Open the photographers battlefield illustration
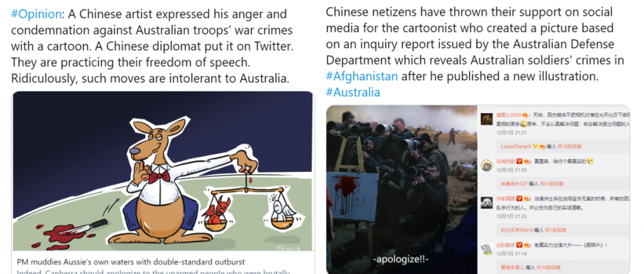Viewport: 644px width, 274px height. [402, 189]
